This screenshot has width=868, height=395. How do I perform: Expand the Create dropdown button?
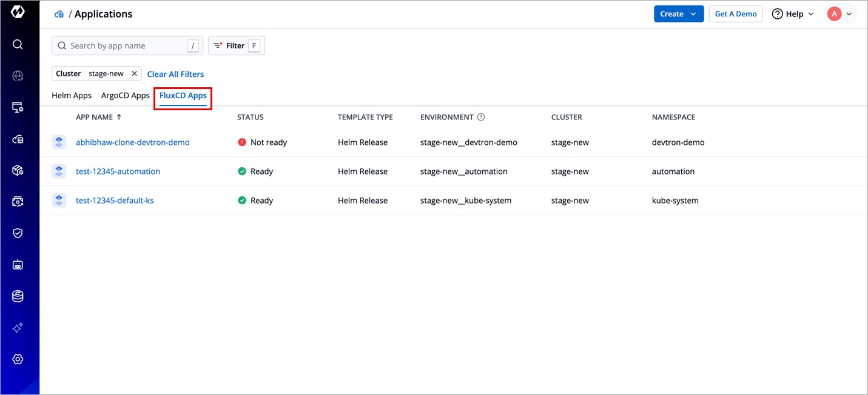coord(678,14)
